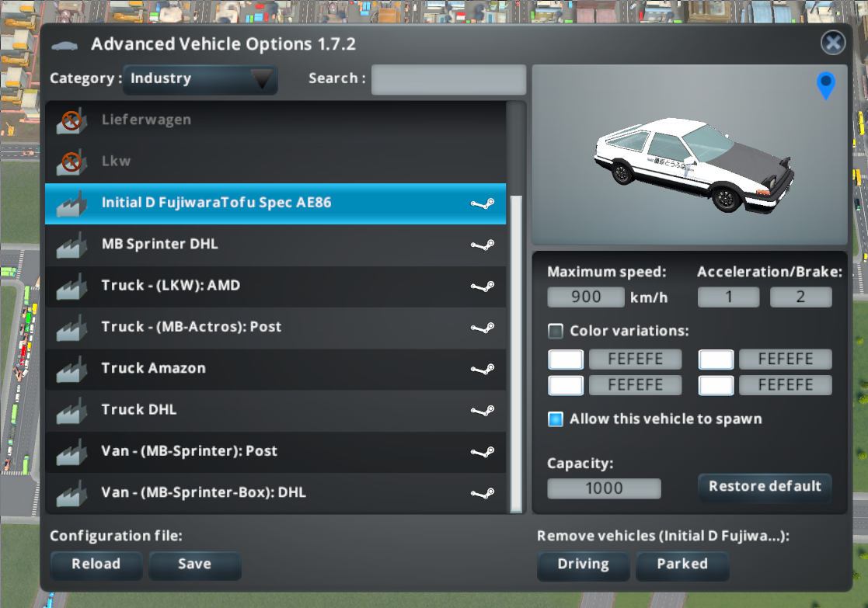Open Steam workshop link for Truck Amazon
Viewport: 868px width, 608px height.
(x=482, y=370)
